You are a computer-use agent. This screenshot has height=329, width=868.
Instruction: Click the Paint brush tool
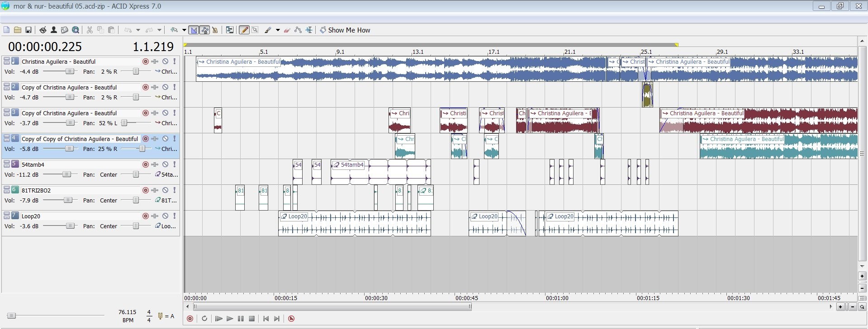(x=268, y=30)
